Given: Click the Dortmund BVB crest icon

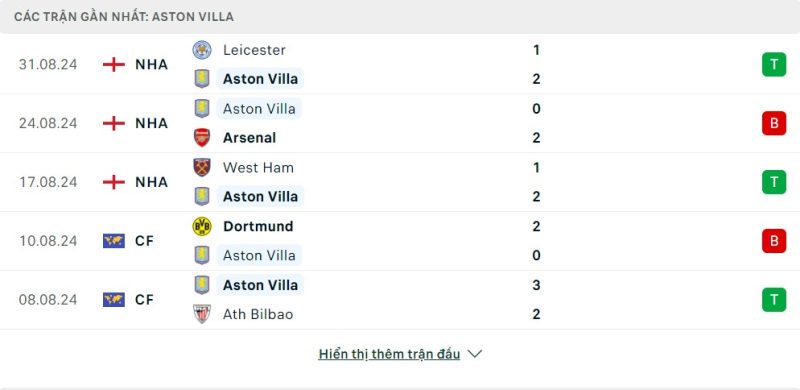Looking at the screenshot, I should coord(202,226).
